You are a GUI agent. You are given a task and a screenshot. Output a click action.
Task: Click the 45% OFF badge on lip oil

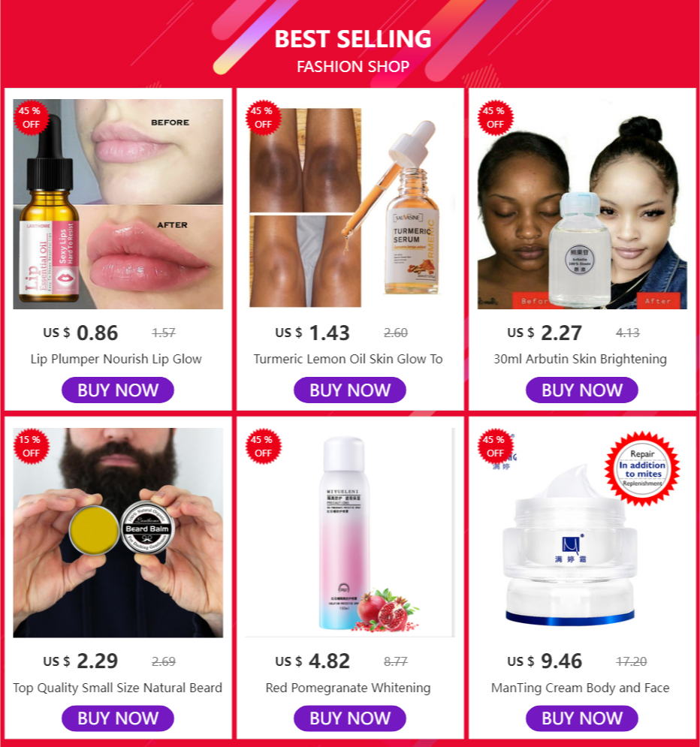31,118
